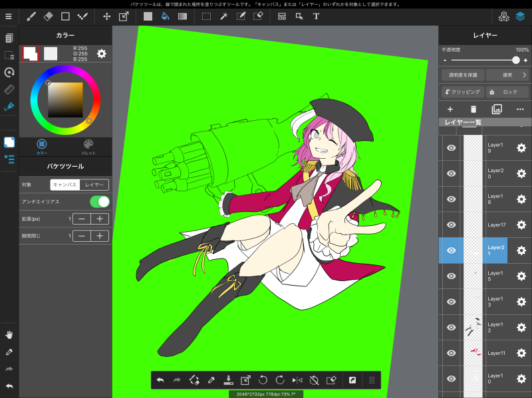Screen dimensions: 532x398
Task: Delete the layer with the trash icon
Action: (x=473, y=109)
